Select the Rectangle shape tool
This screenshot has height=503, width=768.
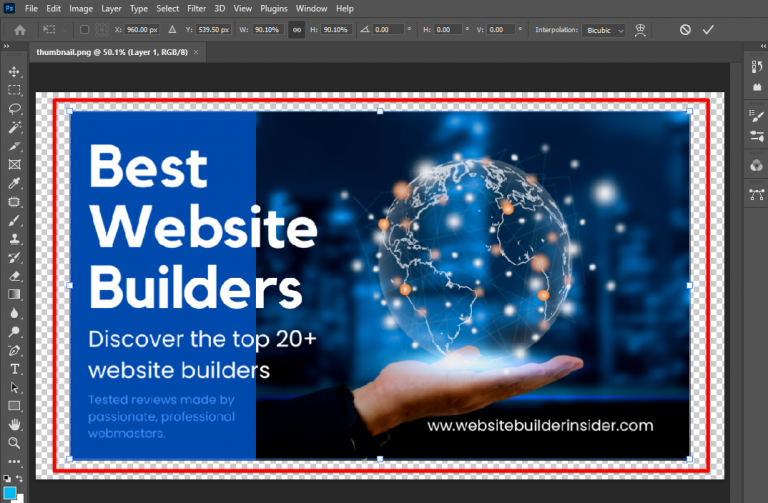click(x=14, y=406)
